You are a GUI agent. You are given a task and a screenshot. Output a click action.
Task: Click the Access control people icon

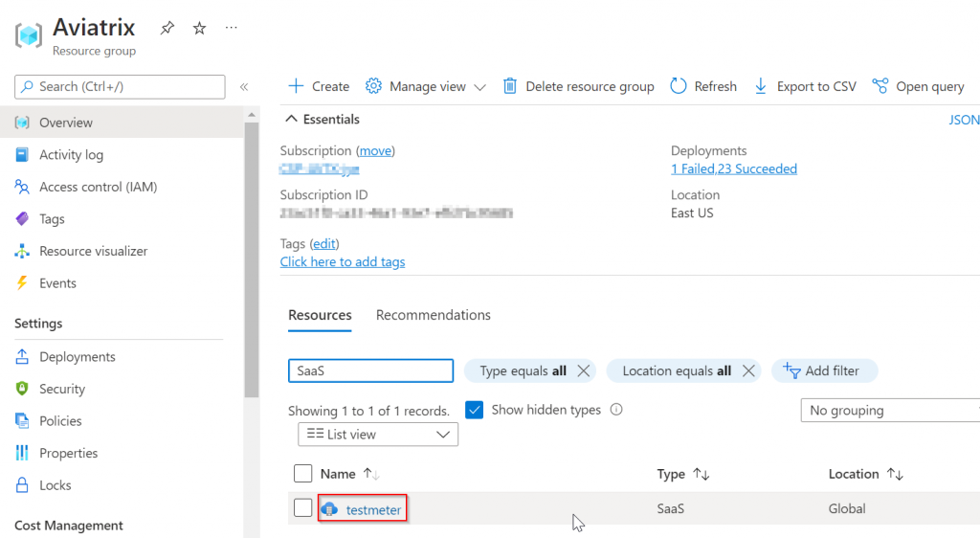[x=22, y=187]
